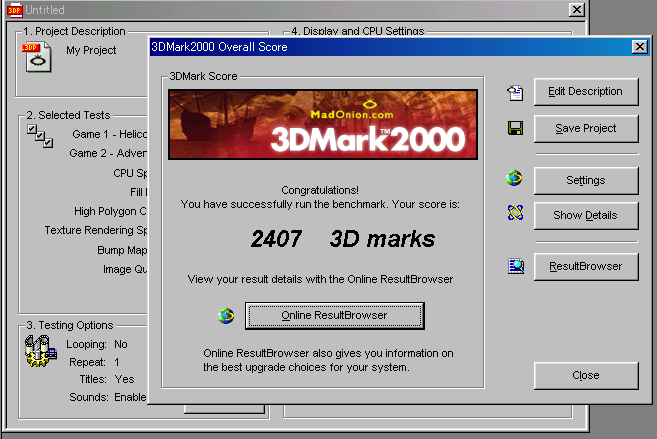This screenshot has width=657, height=439.
Task: Close the 3DMark2000 Overall Score dialog via X
Action: tap(639, 47)
